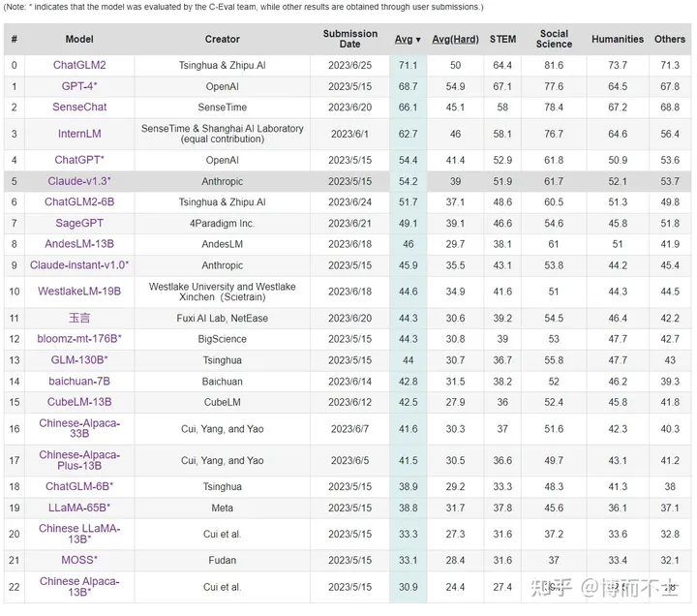Viewport: 697px width, 616px height.
Task: Select the 62.7 Avg cell for InternLM
Action: click(x=409, y=134)
